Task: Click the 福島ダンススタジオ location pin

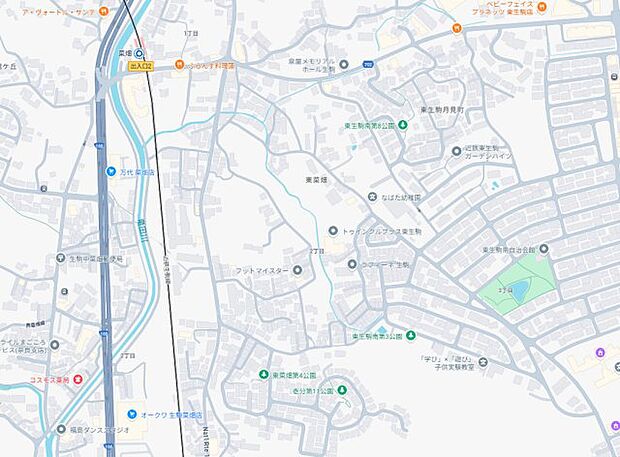Action: click(61, 429)
